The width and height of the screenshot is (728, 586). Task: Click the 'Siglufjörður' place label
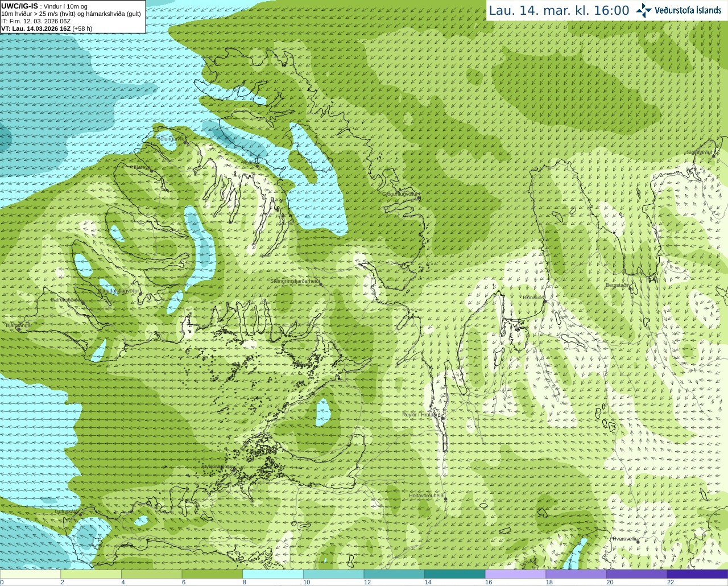(x=699, y=152)
